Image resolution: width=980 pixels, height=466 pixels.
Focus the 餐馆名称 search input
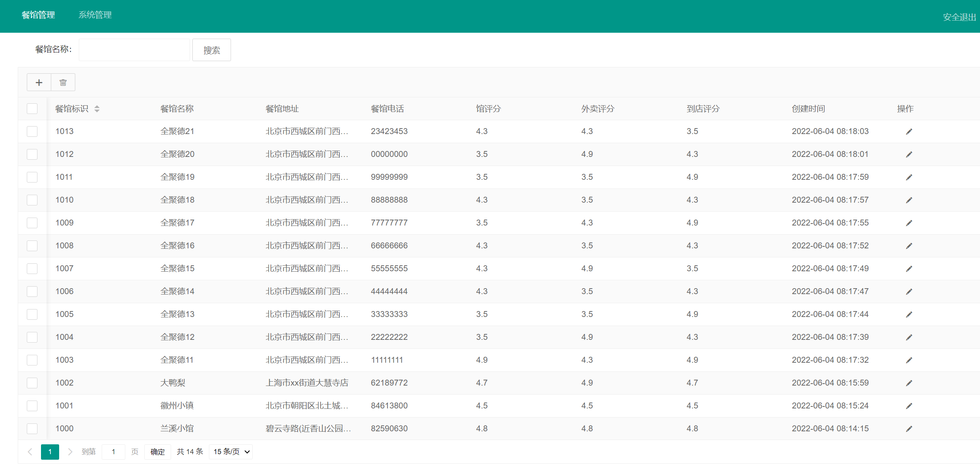(x=134, y=50)
